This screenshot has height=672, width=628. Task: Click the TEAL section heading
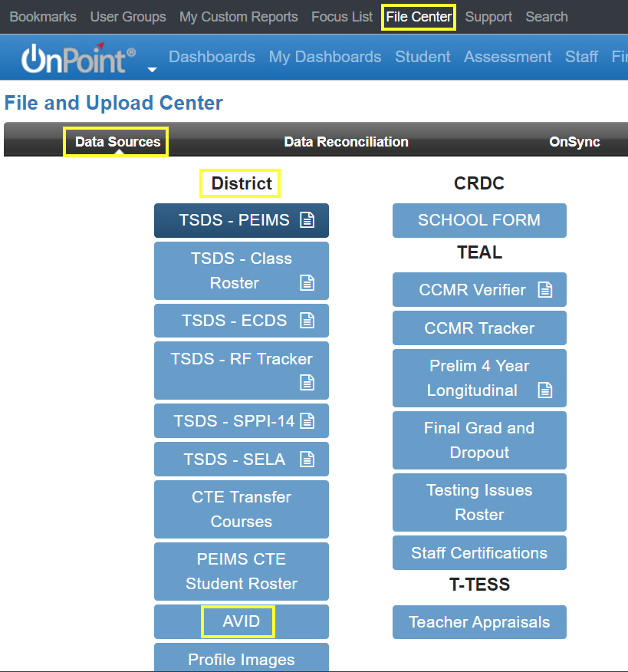point(479,252)
